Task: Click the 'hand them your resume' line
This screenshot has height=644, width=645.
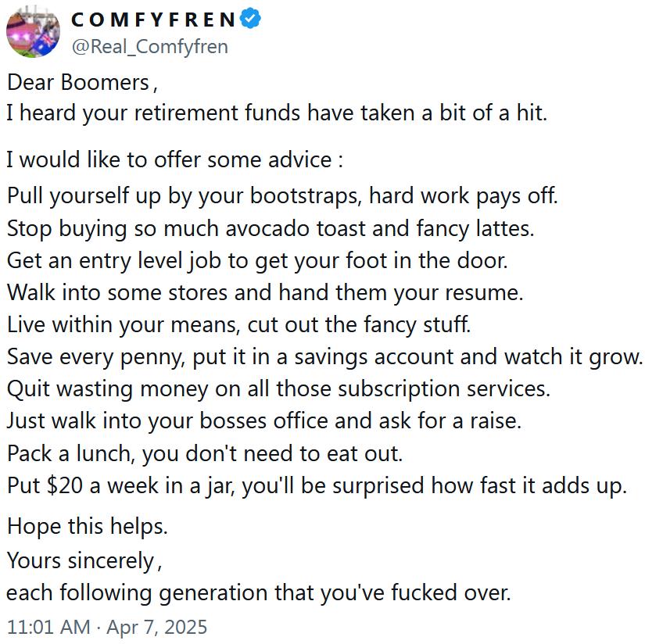Action: click(265, 293)
